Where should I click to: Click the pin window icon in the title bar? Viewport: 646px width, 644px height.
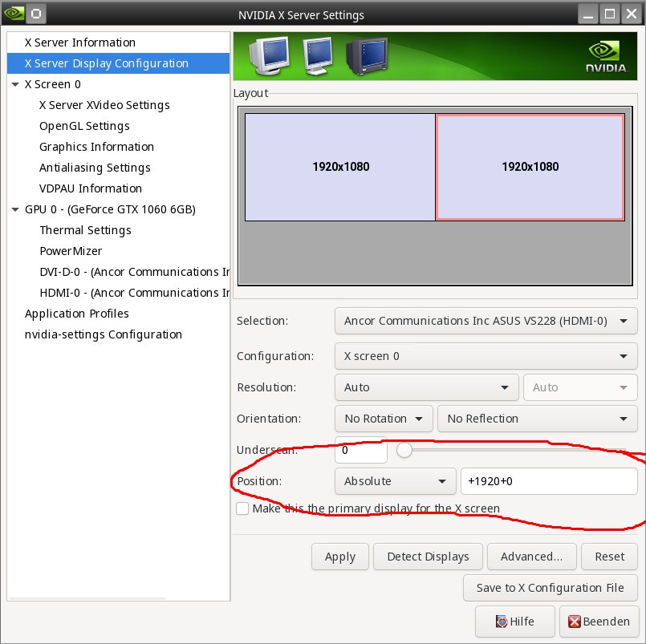(x=36, y=14)
